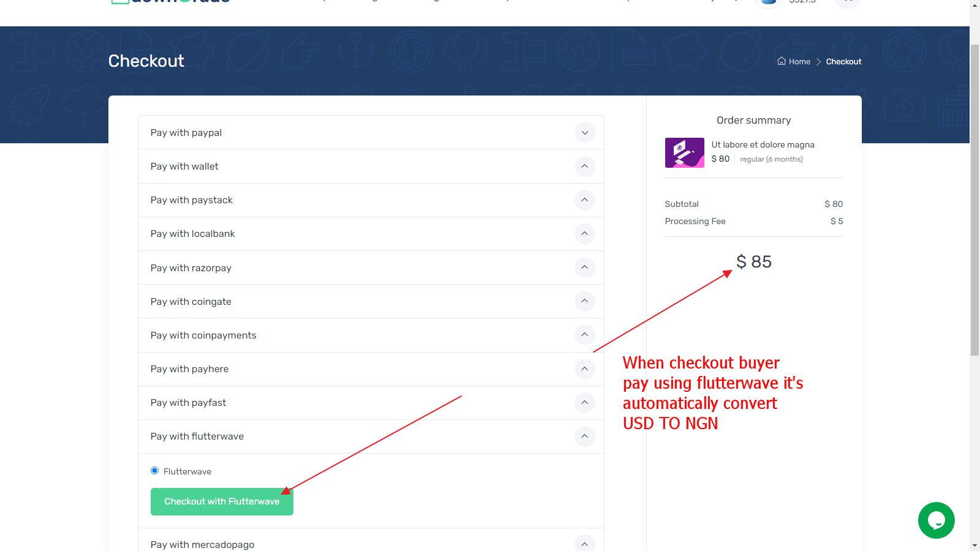The width and height of the screenshot is (980, 551).
Task: Click the Order summary heading
Action: [754, 121]
